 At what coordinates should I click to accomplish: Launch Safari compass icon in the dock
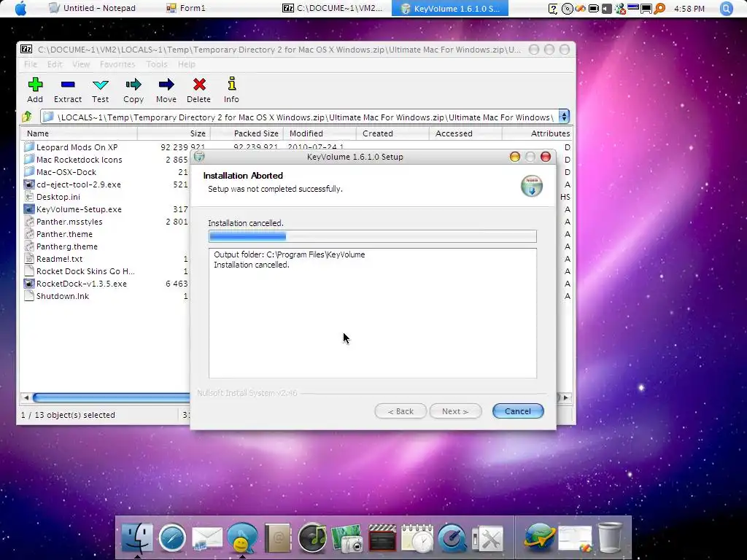point(172,538)
